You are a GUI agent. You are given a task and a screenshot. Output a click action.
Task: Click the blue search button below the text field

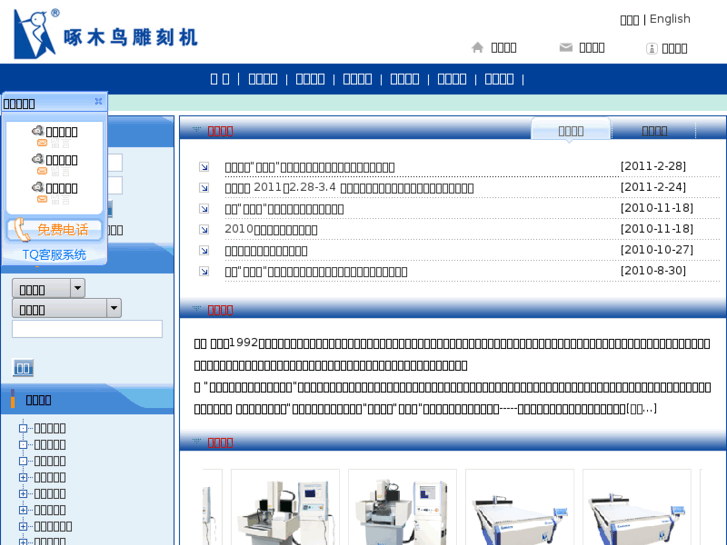click(23, 368)
